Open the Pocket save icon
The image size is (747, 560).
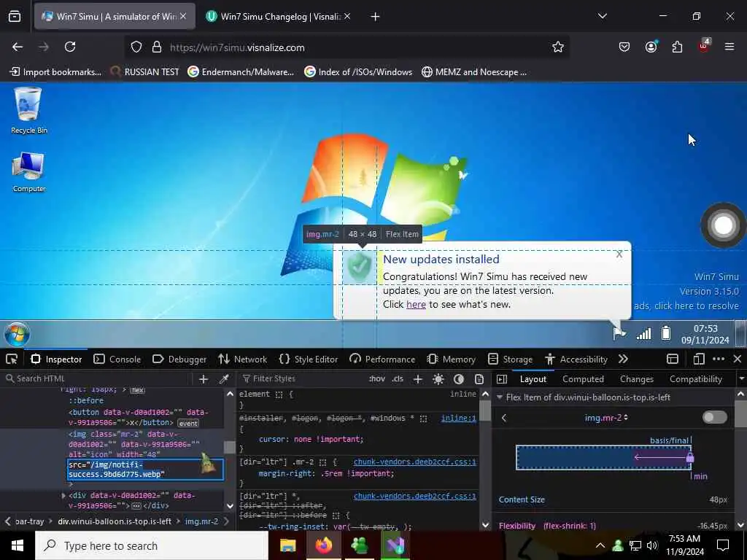[x=624, y=47]
